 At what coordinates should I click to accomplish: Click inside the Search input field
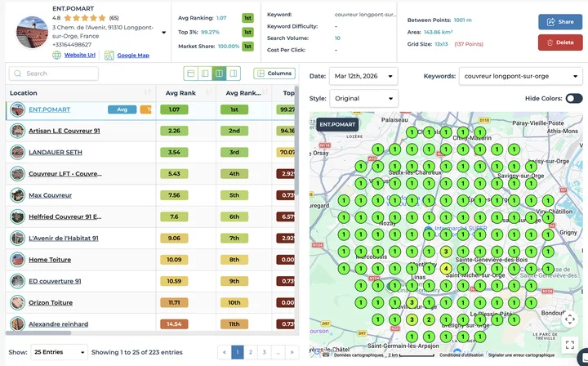(x=54, y=74)
